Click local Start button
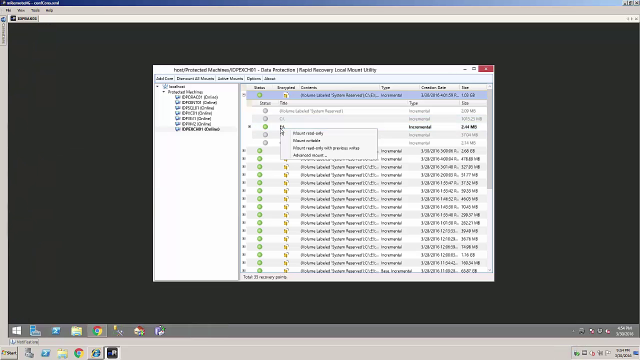The image size is (640, 360). click(9, 353)
